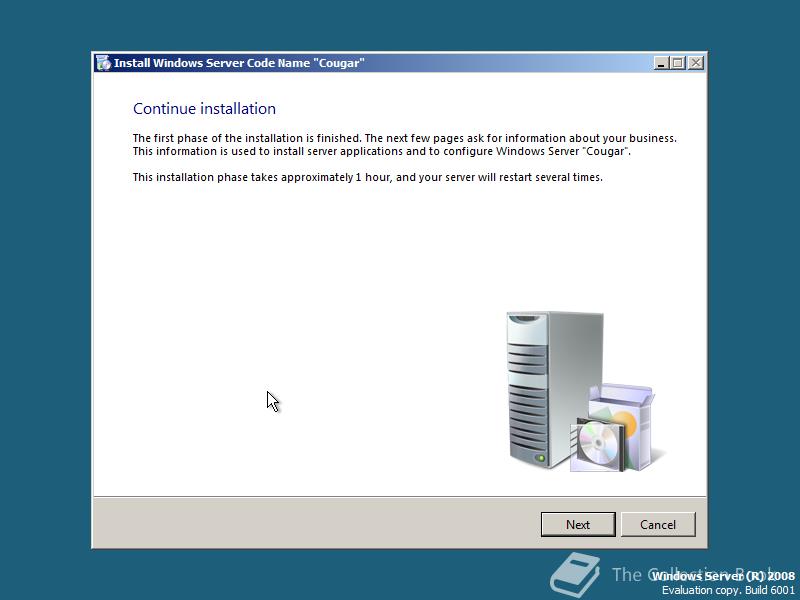Click 'Windows Server (R) 2008' desktop text

(723, 576)
